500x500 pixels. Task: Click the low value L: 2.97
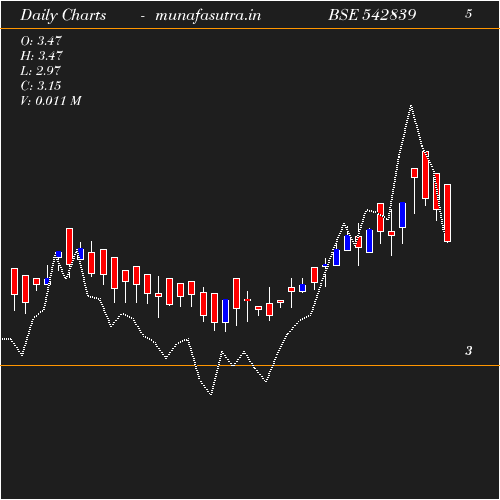(41, 71)
